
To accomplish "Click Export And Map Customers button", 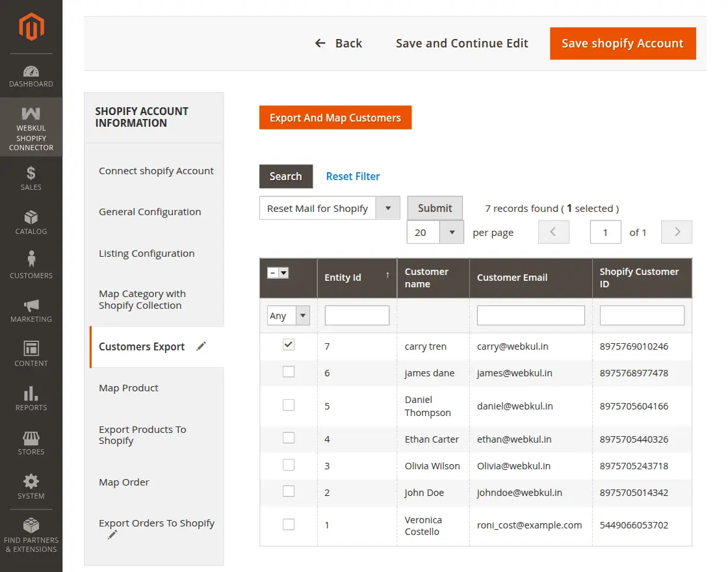I will [x=335, y=118].
